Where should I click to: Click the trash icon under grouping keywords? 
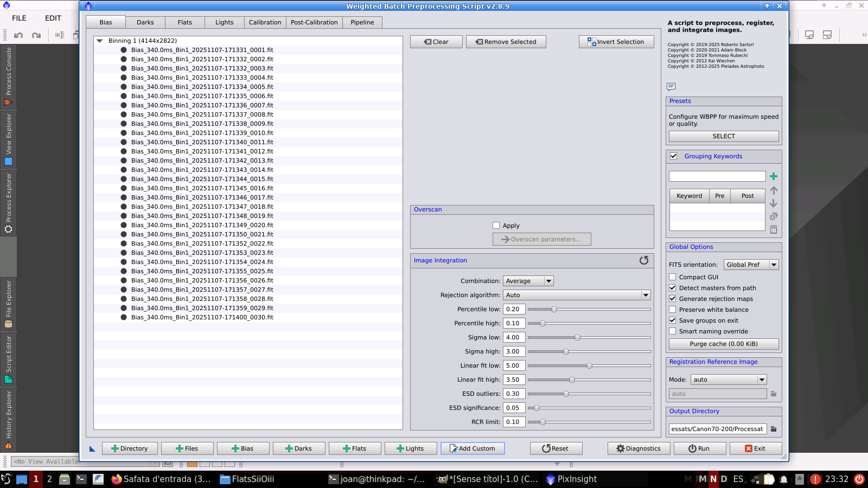pyautogui.click(x=774, y=230)
